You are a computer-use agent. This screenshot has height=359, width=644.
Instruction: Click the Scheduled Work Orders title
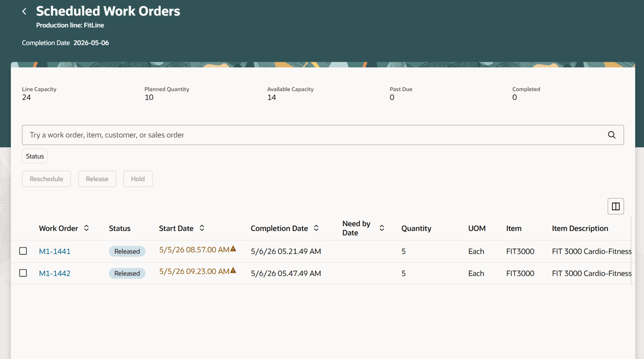[108, 11]
